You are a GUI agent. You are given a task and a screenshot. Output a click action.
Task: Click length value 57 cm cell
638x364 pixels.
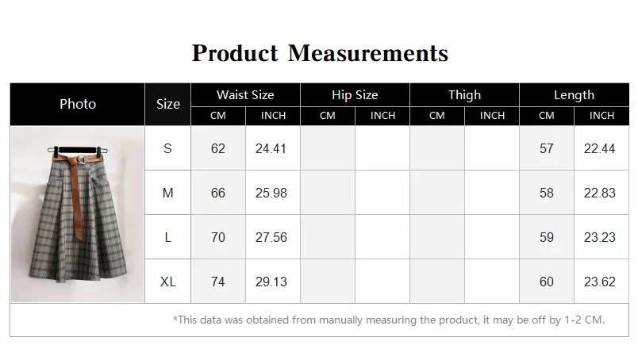click(x=547, y=148)
